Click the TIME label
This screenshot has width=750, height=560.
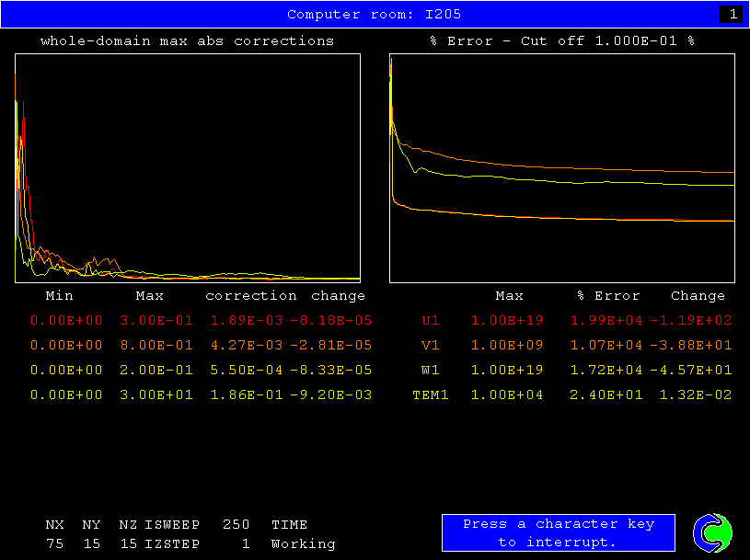click(289, 525)
